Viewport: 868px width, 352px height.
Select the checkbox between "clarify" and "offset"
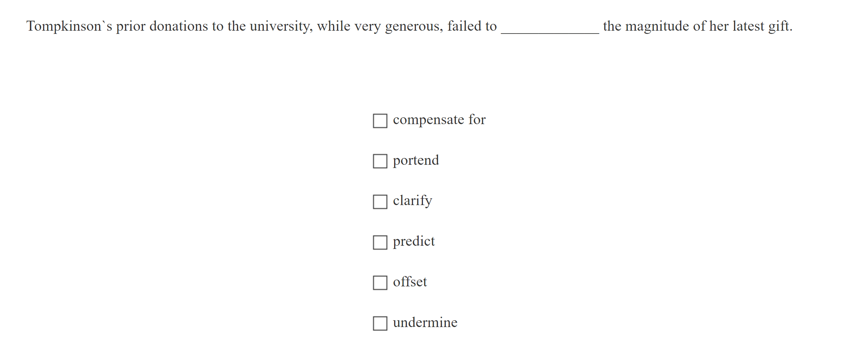(x=380, y=243)
